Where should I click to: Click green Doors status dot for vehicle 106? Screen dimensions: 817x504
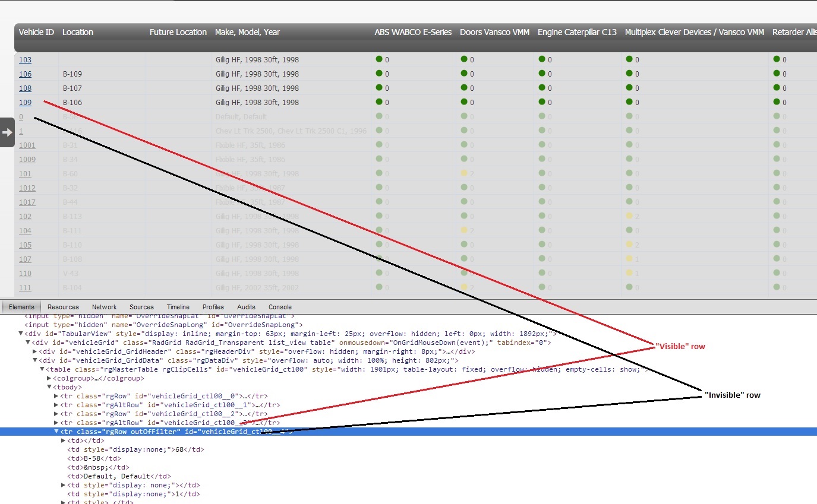coord(463,73)
